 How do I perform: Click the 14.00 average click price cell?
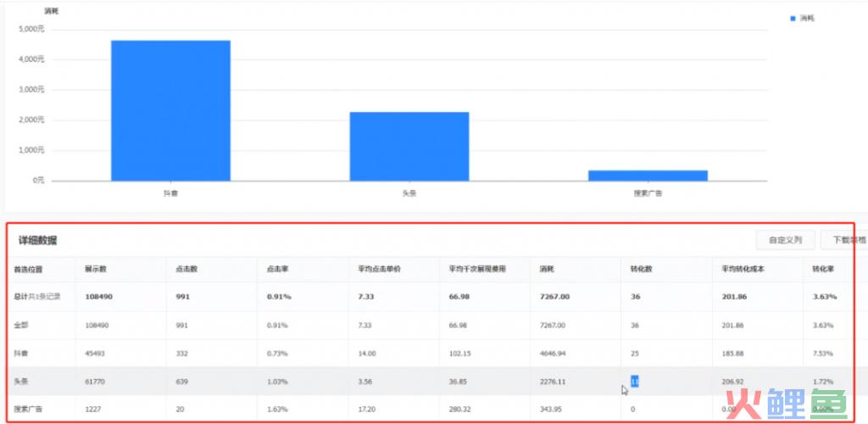click(x=367, y=354)
